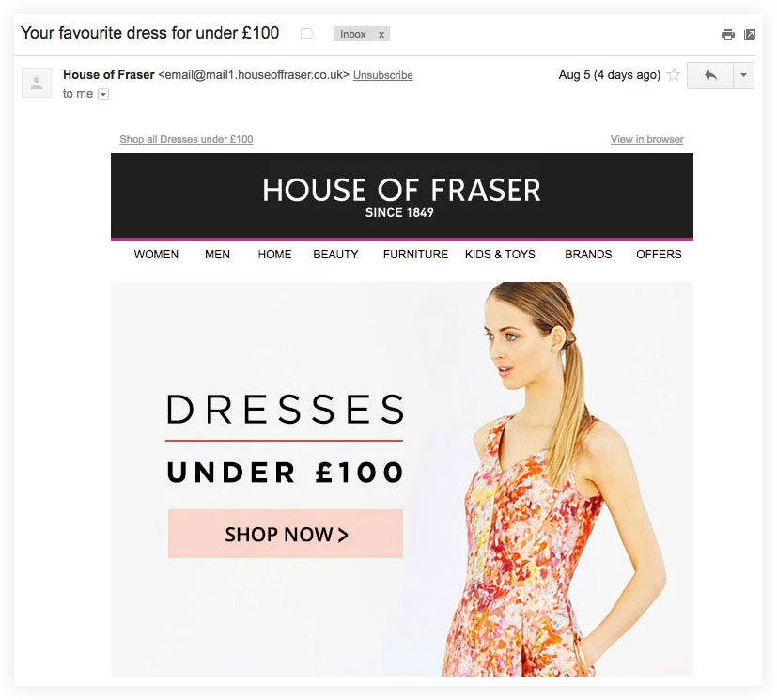Open the more options dropdown beside reply
The image size is (777, 700).
click(x=743, y=75)
